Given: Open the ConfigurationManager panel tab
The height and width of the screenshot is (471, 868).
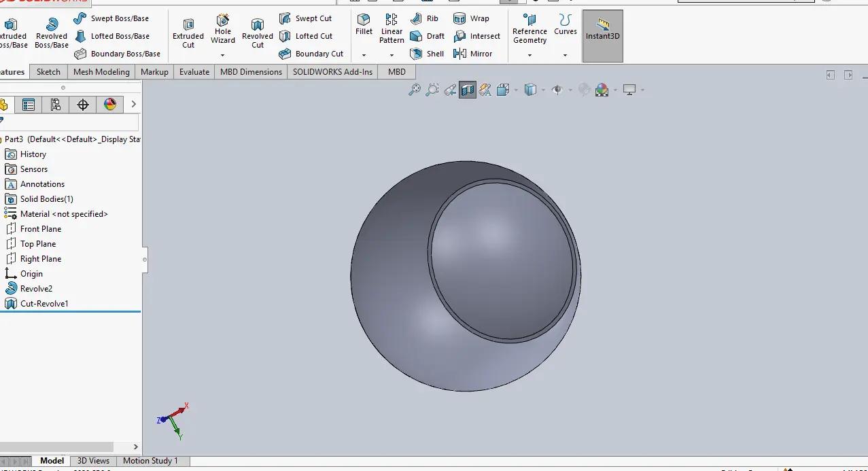Looking at the screenshot, I should [x=56, y=105].
